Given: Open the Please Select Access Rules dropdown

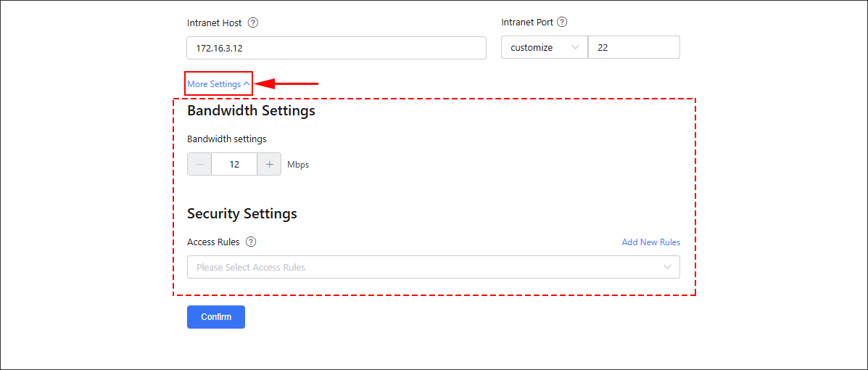Looking at the screenshot, I should click(x=434, y=267).
